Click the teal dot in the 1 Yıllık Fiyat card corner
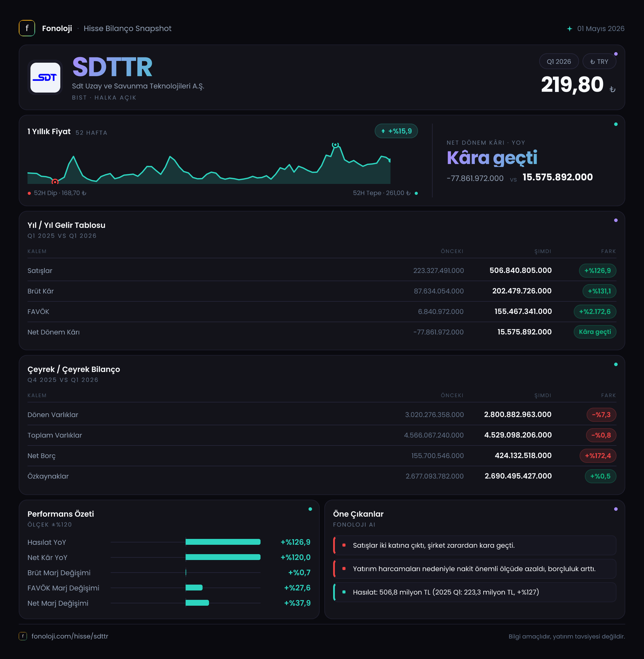 616,124
